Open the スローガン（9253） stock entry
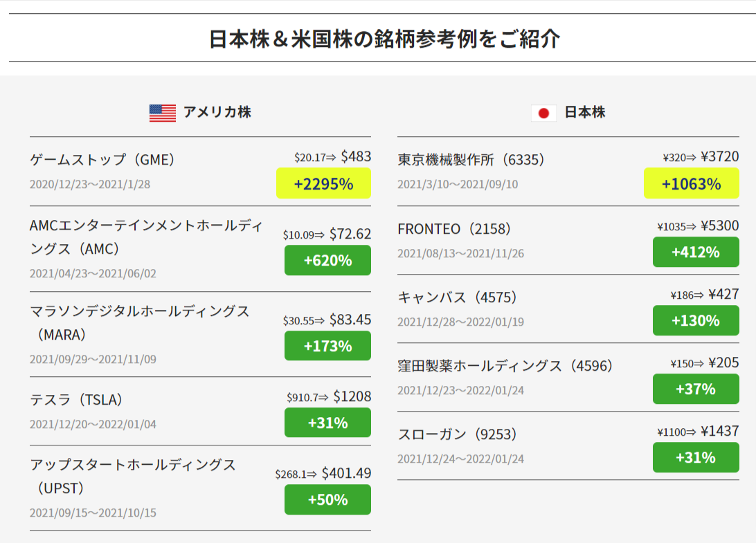 (x=457, y=434)
